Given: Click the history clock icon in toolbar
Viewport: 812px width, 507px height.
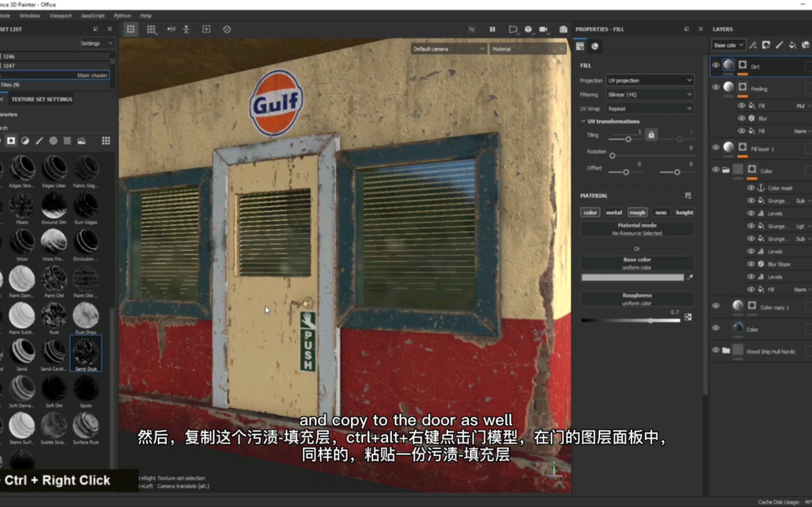Looking at the screenshot, I should click(x=227, y=29).
